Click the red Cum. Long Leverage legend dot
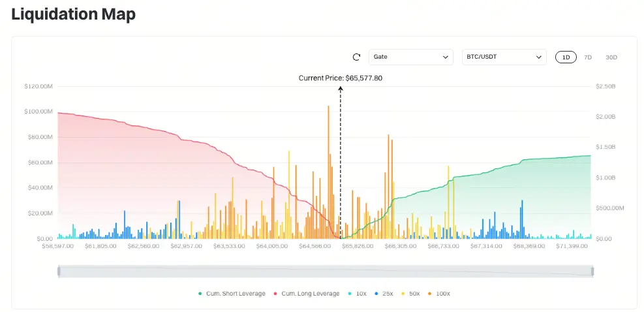 click(x=275, y=294)
